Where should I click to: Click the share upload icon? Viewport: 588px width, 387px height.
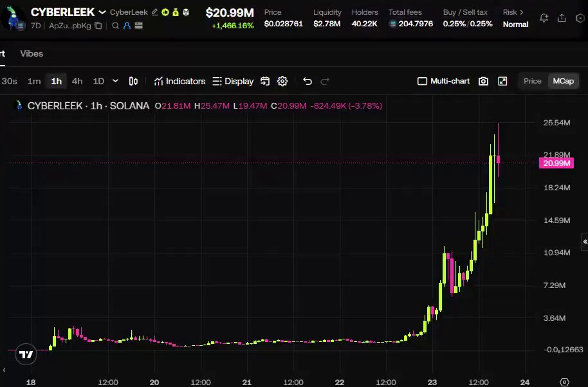tap(562, 18)
